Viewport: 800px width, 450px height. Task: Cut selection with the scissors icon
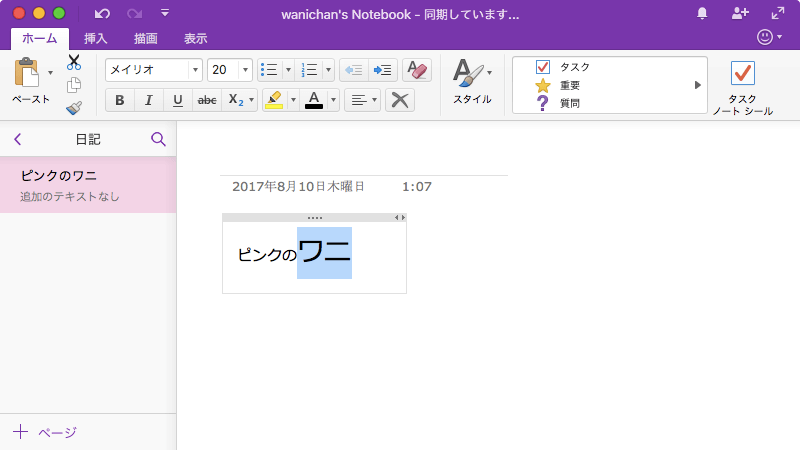pyautogui.click(x=74, y=62)
